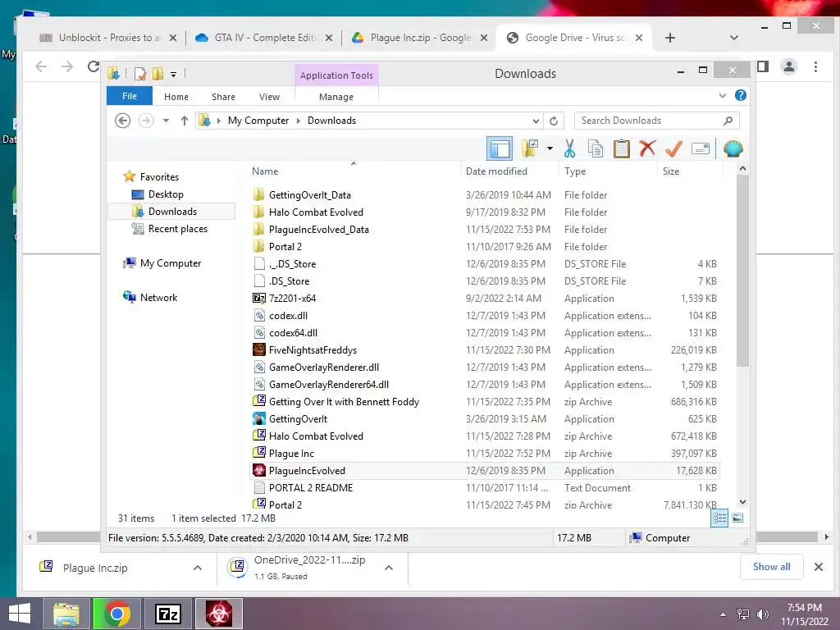840x630 pixels.
Task: Open the Explorer Help question mark
Action: (741, 95)
